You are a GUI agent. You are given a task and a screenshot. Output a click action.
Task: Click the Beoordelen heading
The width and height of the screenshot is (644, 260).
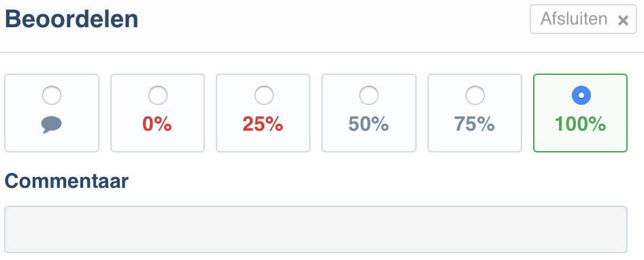(x=71, y=19)
